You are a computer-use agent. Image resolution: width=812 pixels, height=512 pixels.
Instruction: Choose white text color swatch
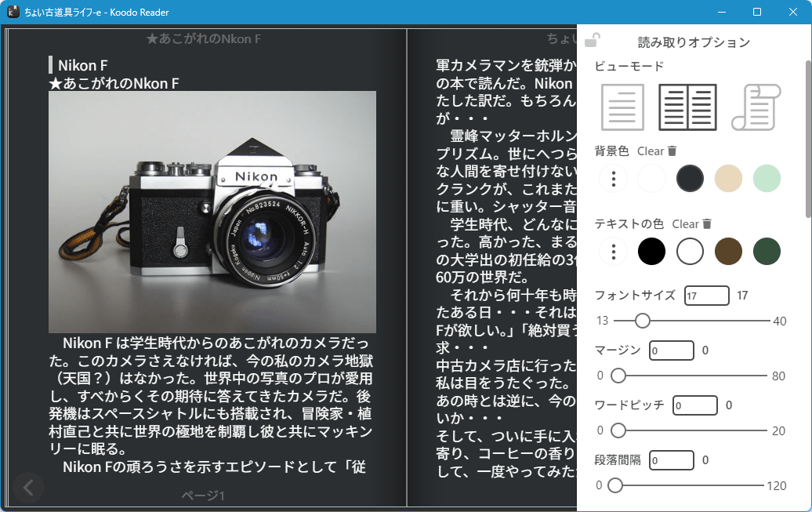pyautogui.click(x=690, y=252)
